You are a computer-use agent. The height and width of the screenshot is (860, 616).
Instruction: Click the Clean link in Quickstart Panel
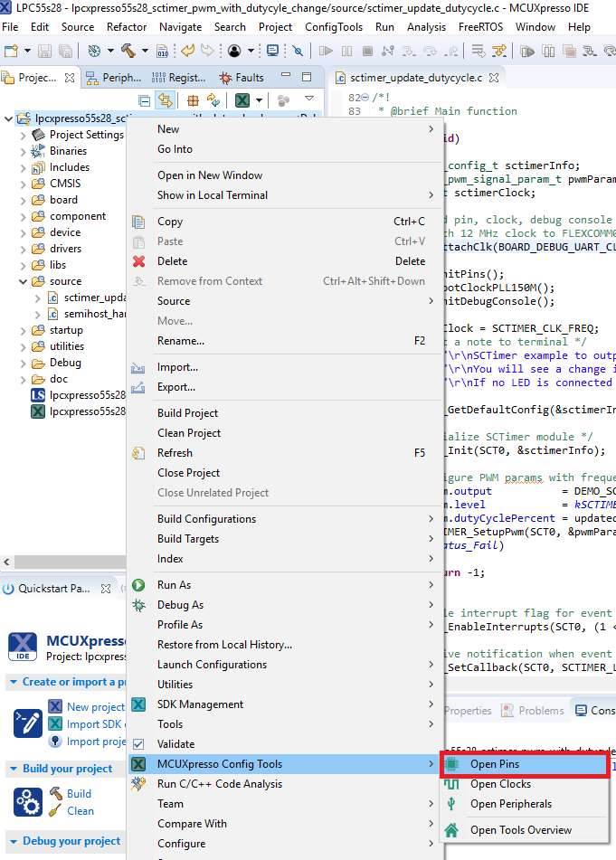pyautogui.click(x=81, y=811)
